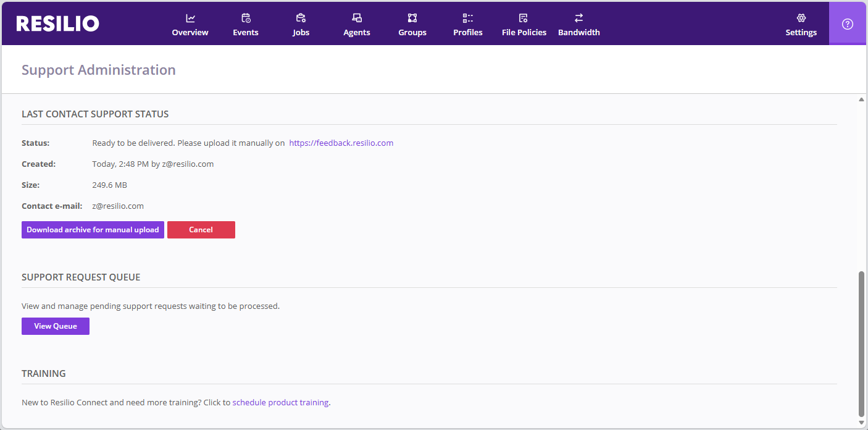Select the Profiles label
Image resolution: width=868 pixels, height=430 pixels.
point(468,32)
